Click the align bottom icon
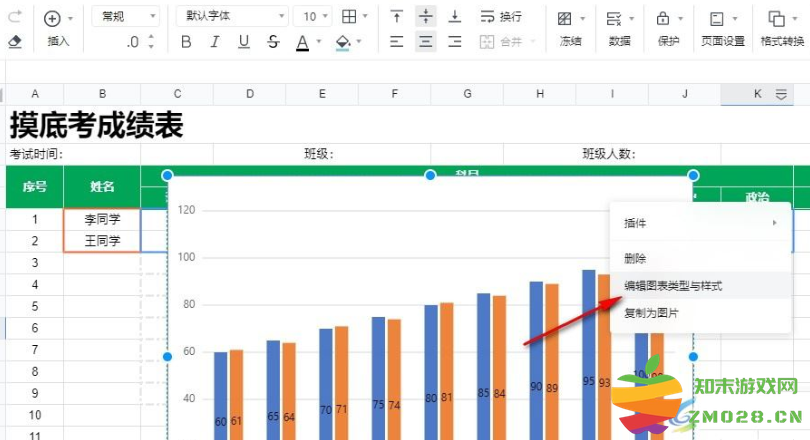Image resolution: width=810 pixels, height=440 pixels. point(455,17)
